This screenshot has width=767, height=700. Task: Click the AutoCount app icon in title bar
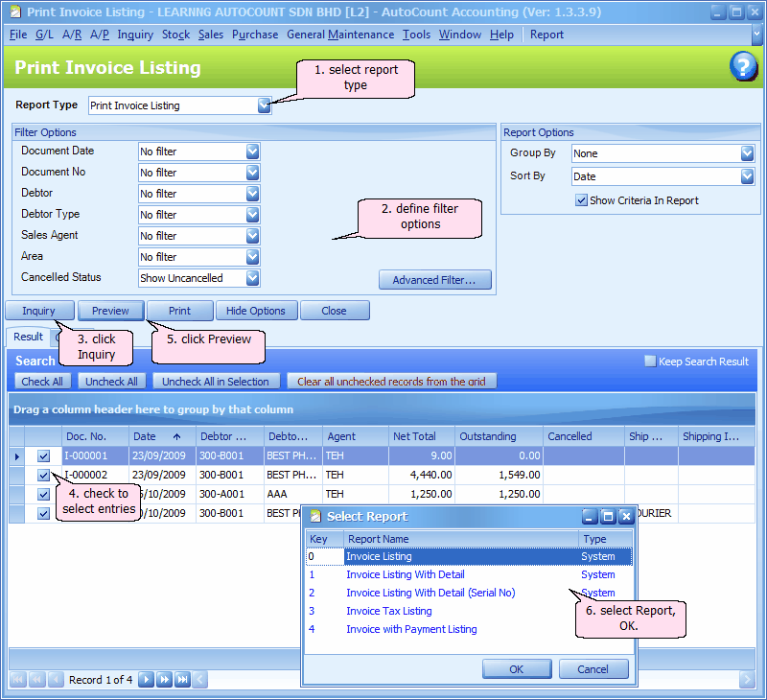coord(12,12)
